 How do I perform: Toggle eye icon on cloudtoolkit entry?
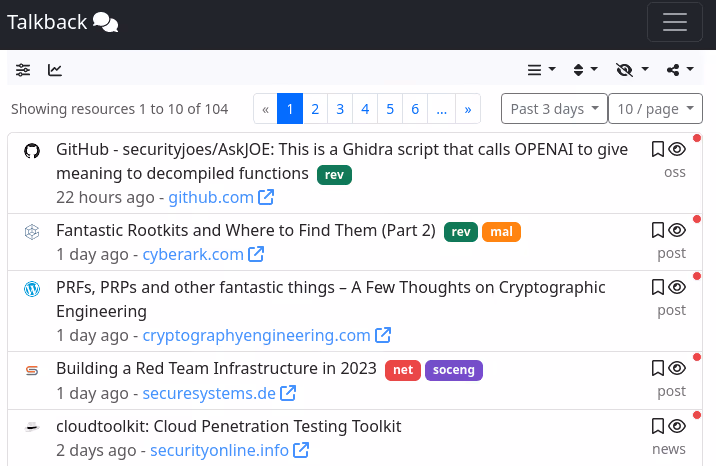click(677, 426)
